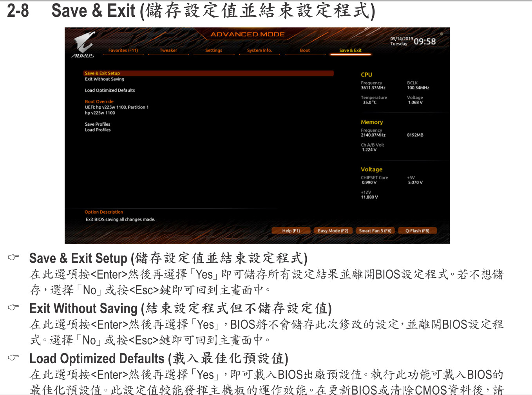Click the 09:58 clock display
The height and width of the screenshot is (395, 532).
click(425, 42)
